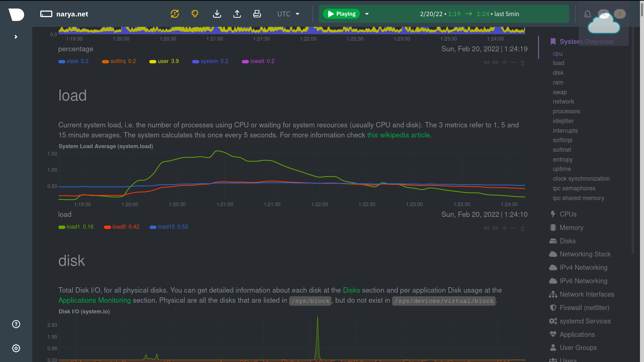Click the refresh/update check icon

(x=175, y=14)
